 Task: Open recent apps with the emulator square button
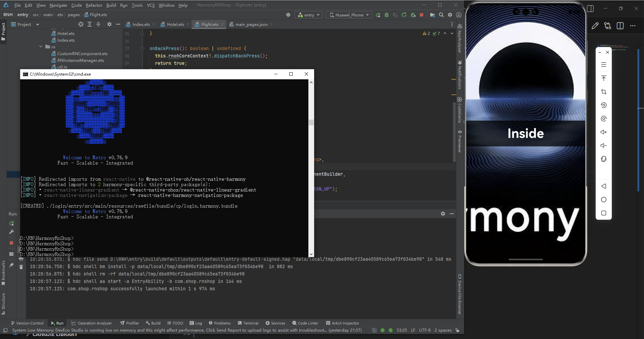click(x=604, y=213)
